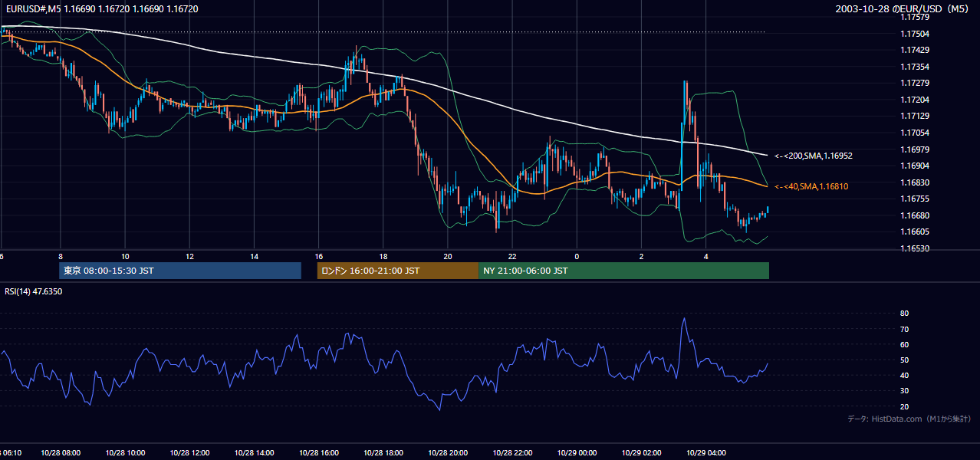Click price axis value 1.16755
The height and width of the screenshot is (460, 980).
pyautogui.click(x=915, y=199)
